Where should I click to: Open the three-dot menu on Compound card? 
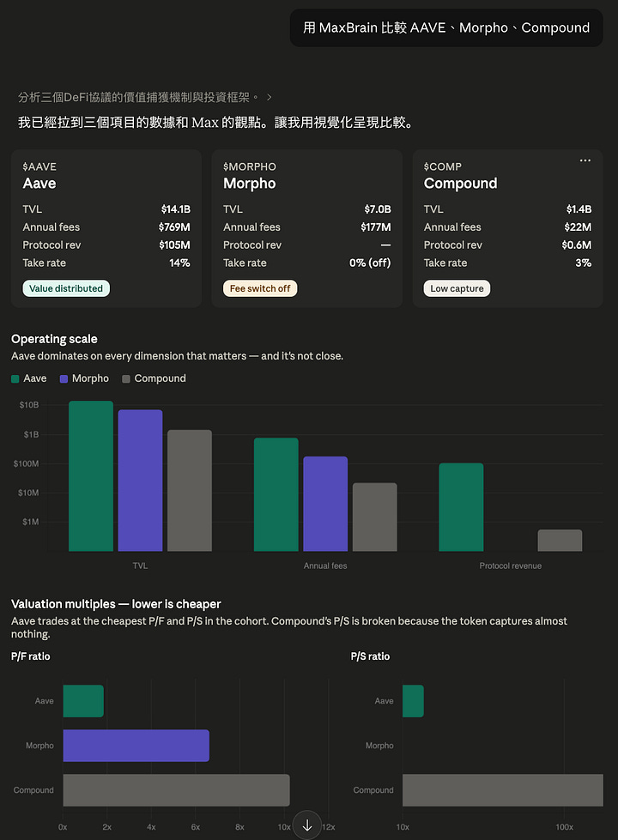585,160
